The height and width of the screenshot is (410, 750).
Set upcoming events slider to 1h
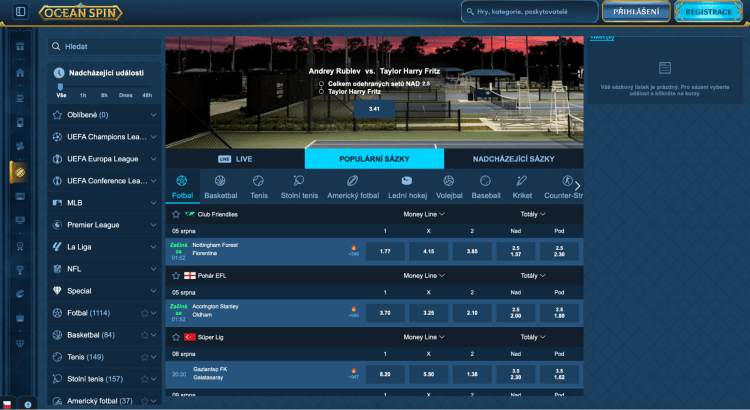pyautogui.click(x=83, y=95)
